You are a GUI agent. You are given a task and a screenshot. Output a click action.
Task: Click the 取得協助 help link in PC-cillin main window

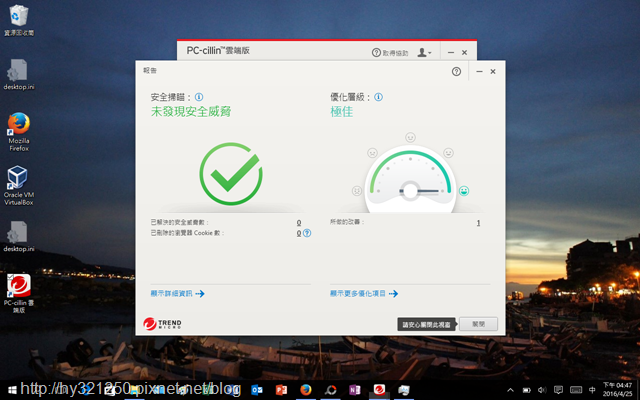[x=390, y=53]
